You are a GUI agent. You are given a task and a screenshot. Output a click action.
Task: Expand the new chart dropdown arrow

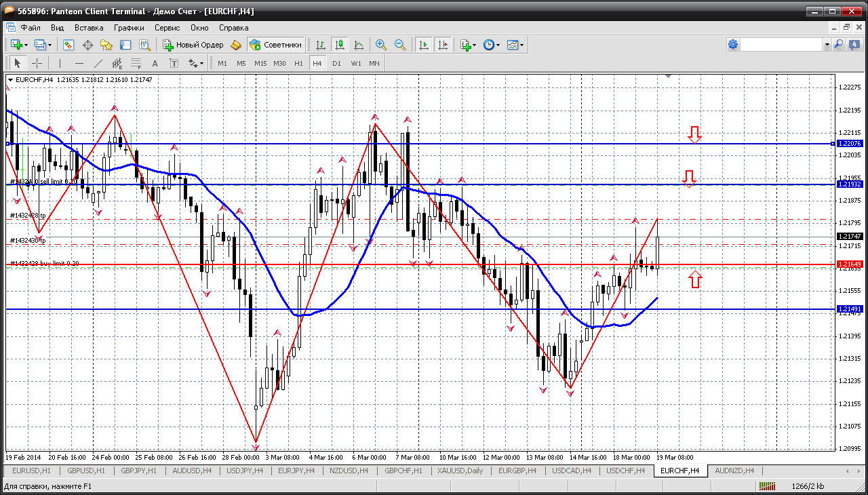(26, 45)
